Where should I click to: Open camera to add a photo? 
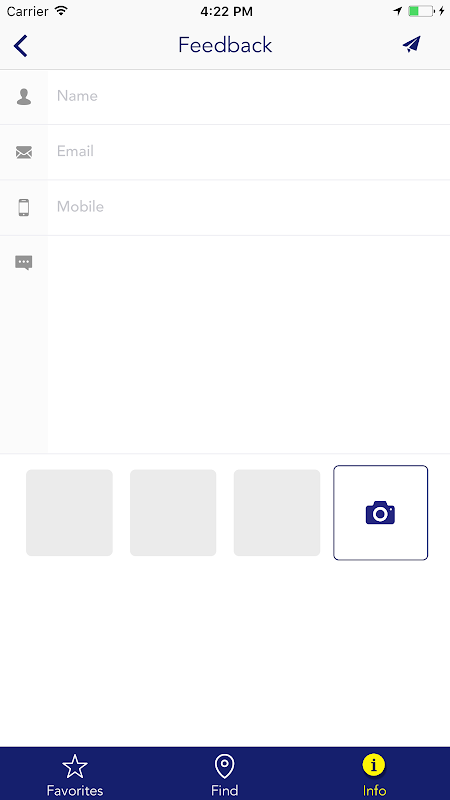[381, 513]
